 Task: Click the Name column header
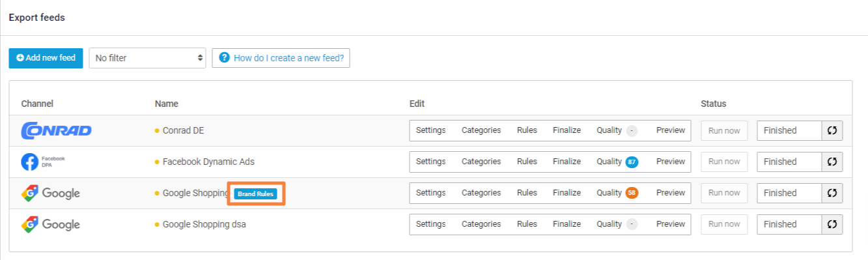click(167, 104)
